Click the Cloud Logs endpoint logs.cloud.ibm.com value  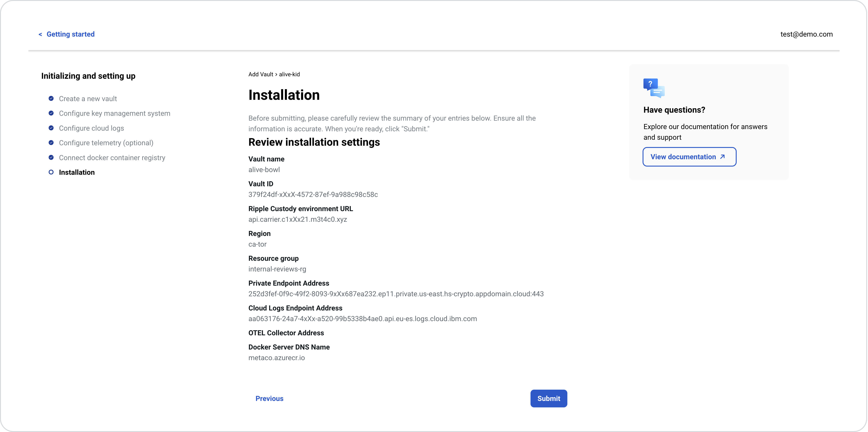(363, 319)
